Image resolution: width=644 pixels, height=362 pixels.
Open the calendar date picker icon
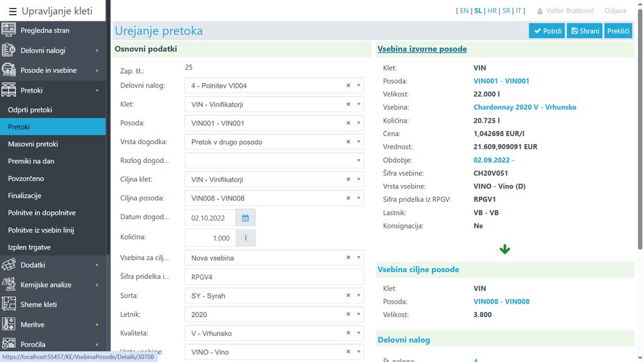246,218
